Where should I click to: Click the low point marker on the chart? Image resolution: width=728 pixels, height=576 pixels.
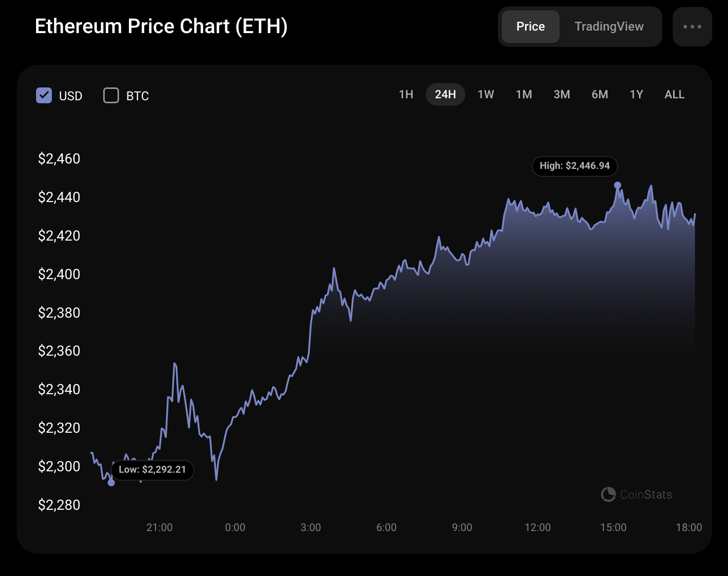pyautogui.click(x=111, y=484)
